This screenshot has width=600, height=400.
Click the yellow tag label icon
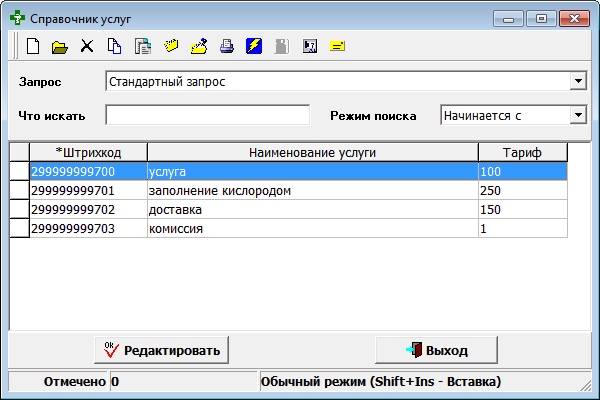click(x=171, y=46)
